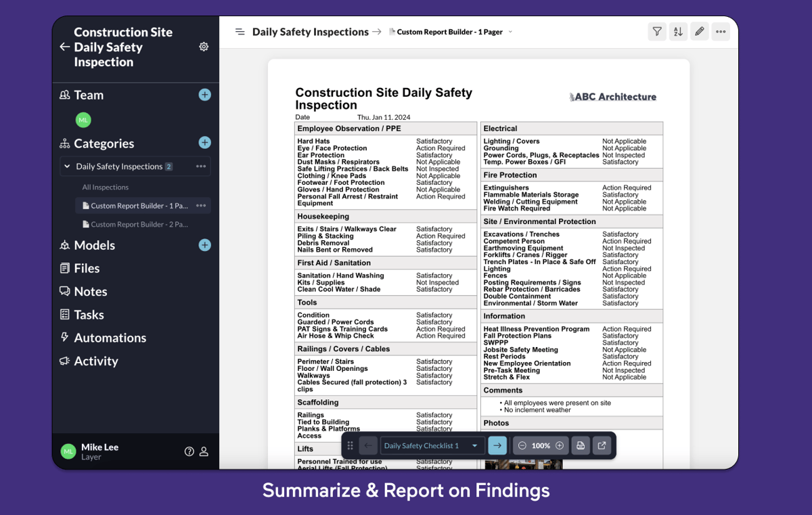This screenshot has height=515, width=812.
Task: Select All Inspections in the category tree
Action: pyautogui.click(x=106, y=187)
